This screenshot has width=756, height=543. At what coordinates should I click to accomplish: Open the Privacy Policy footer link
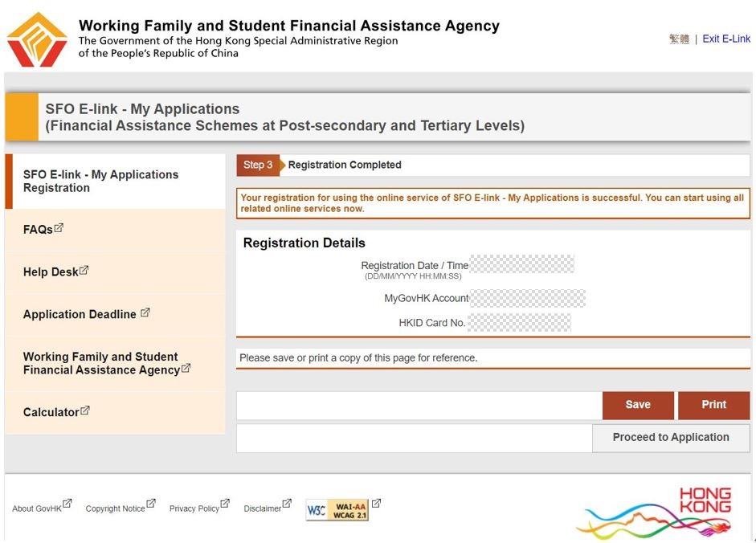tap(194, 508)
